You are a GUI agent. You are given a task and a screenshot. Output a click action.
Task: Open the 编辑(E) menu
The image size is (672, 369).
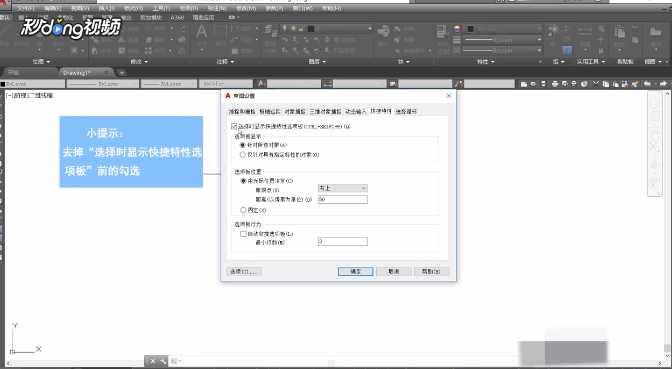pos(52,8)
